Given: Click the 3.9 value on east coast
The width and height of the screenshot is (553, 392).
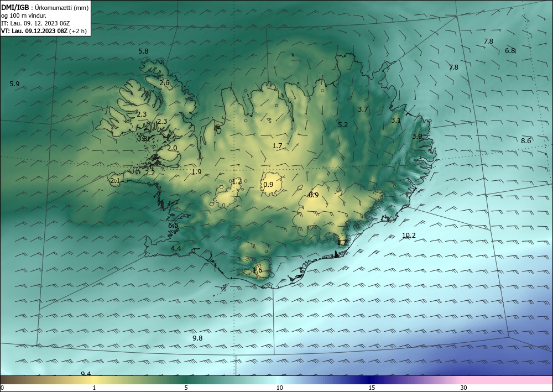Looking at the screenshot, I should pos(417,136).
